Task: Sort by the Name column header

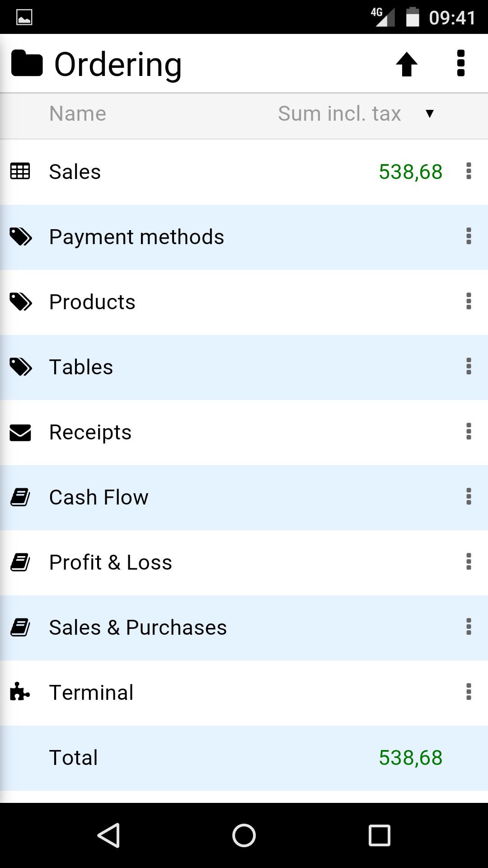Action: [x=78, y=113]
